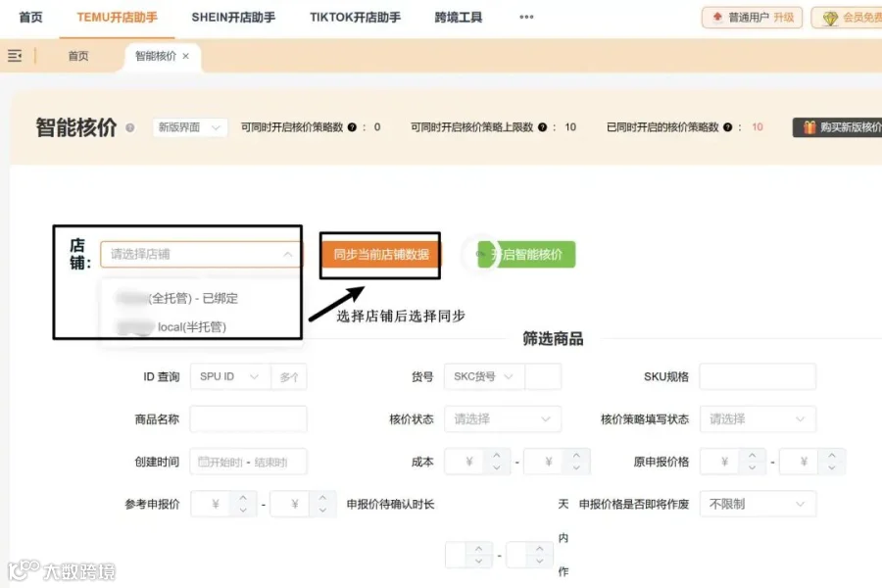Open the 申报价格是否即将作废 dropdown
Screen dimensions: 882x588
tap(758, 504)
